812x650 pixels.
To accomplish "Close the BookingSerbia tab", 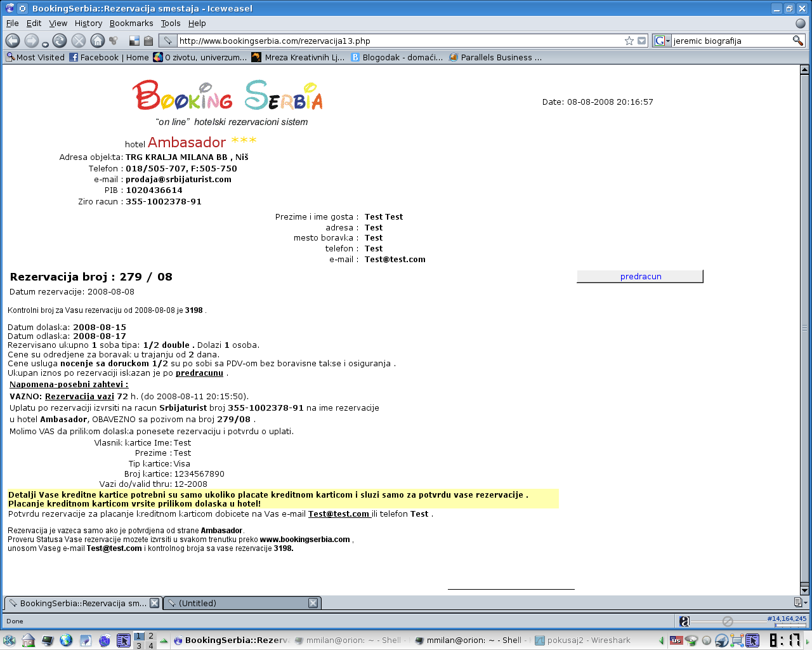I will click(154, 603).
